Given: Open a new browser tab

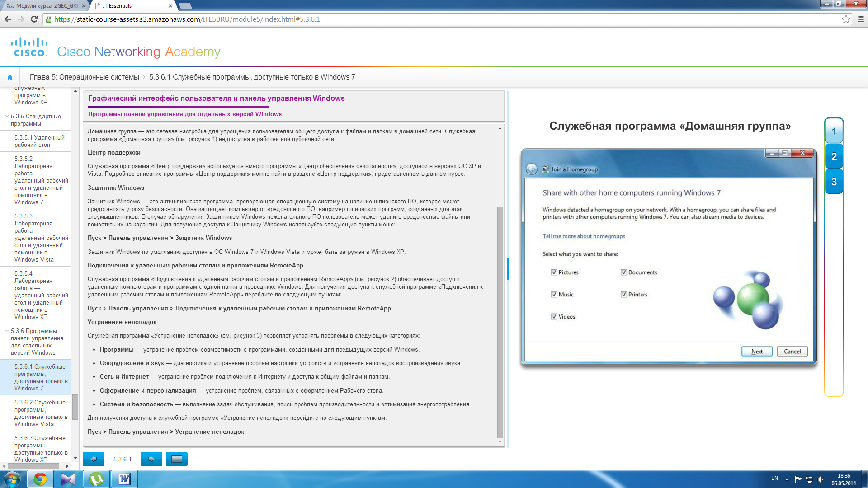Looking at the screenshot, I should 185,6.
